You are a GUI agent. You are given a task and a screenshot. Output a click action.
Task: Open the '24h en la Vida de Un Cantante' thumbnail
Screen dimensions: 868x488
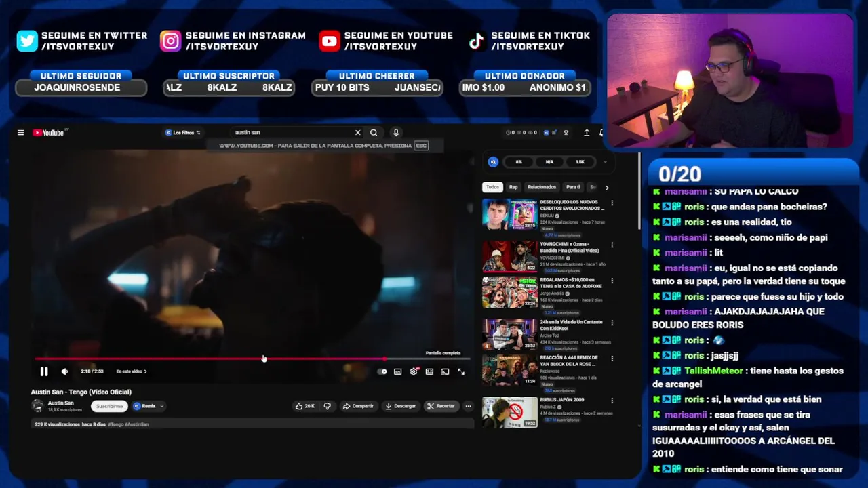tap(510, 334)
